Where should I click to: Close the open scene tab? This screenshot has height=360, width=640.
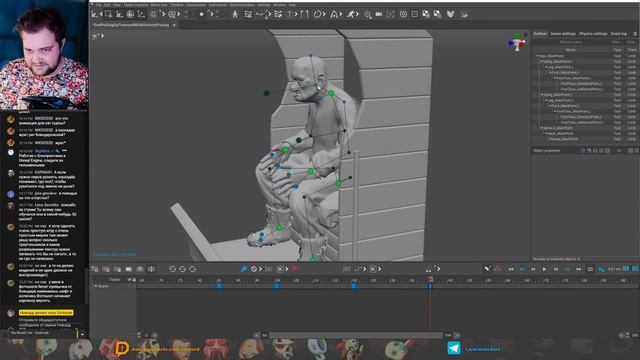click(x=174, y=25)
